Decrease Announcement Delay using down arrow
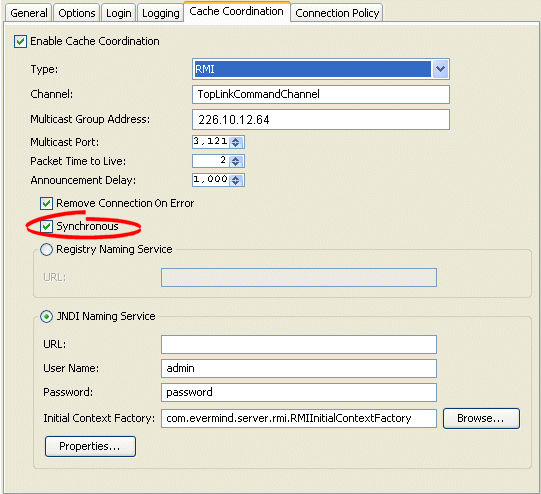 point(236,182)
